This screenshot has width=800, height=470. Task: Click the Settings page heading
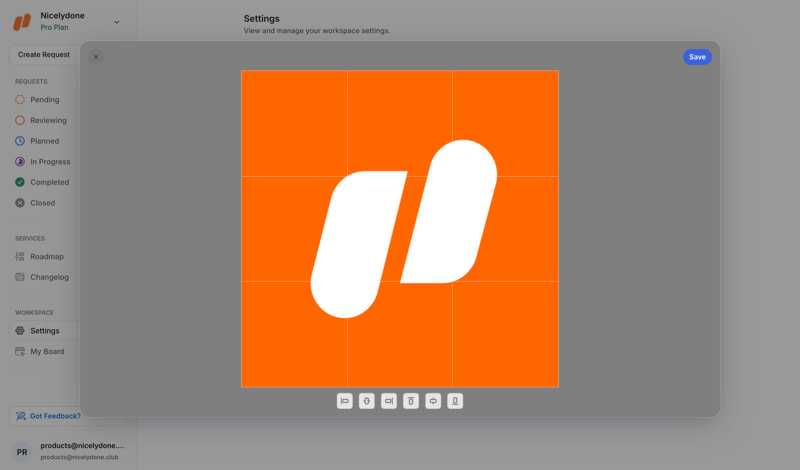click(262, 18)
